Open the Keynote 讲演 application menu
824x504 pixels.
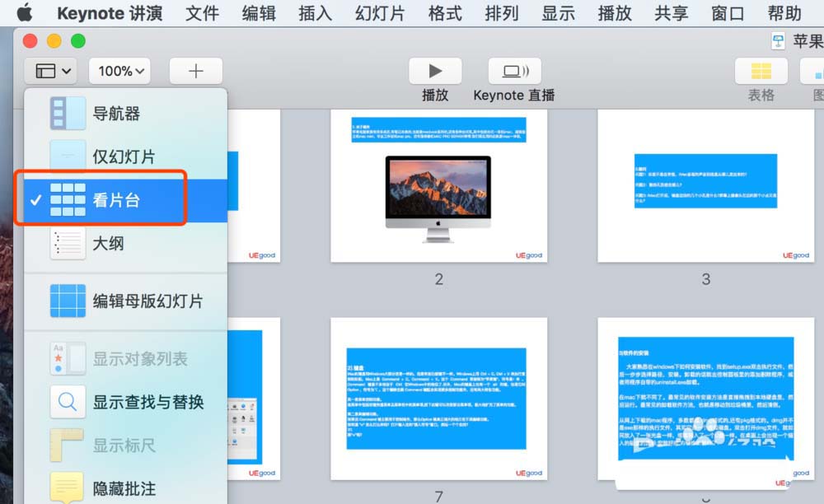point(110,13)
